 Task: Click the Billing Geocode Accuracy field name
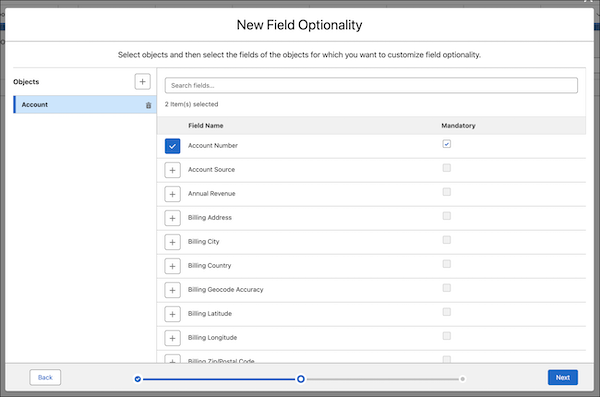point(225,290)
